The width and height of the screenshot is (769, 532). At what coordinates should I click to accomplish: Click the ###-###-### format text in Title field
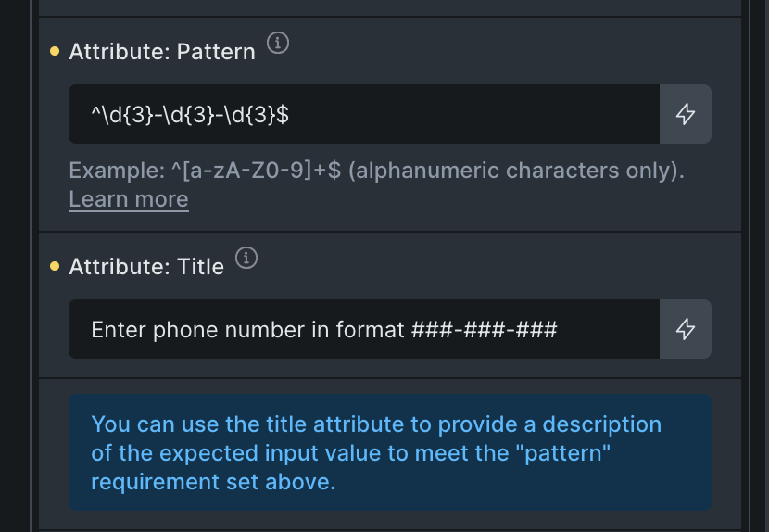tap(485, 329)
